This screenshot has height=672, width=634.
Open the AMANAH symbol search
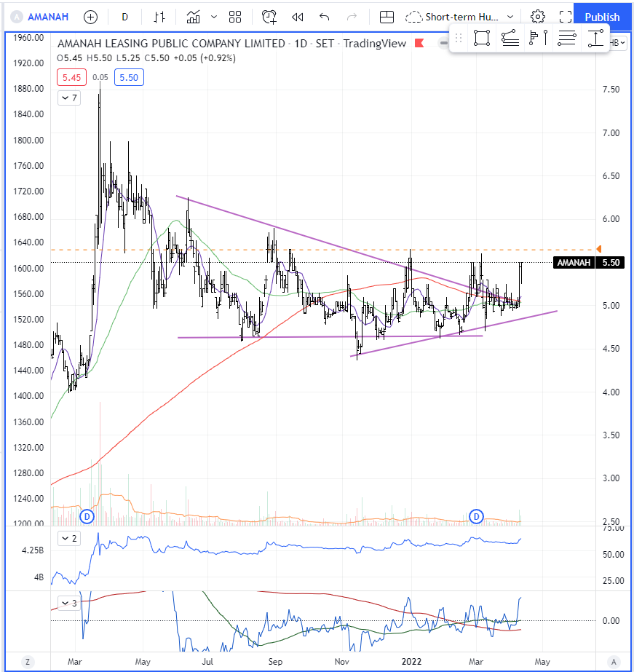click(48, 17)
